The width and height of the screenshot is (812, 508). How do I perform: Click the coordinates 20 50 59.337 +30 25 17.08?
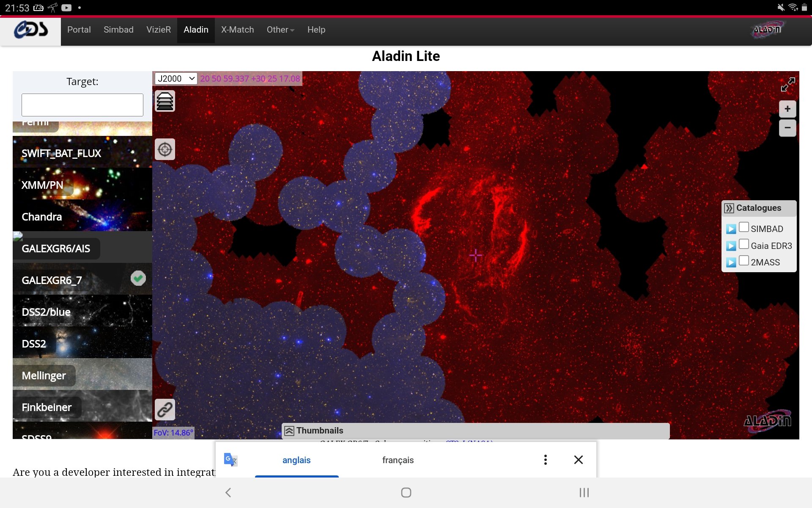(250, 79)
